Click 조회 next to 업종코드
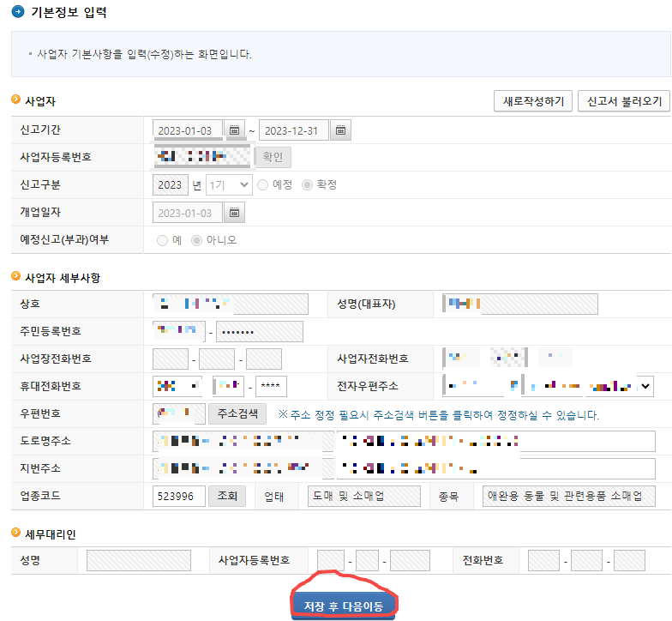Screen dimensions: 672x621 click(x=227, y=496)
